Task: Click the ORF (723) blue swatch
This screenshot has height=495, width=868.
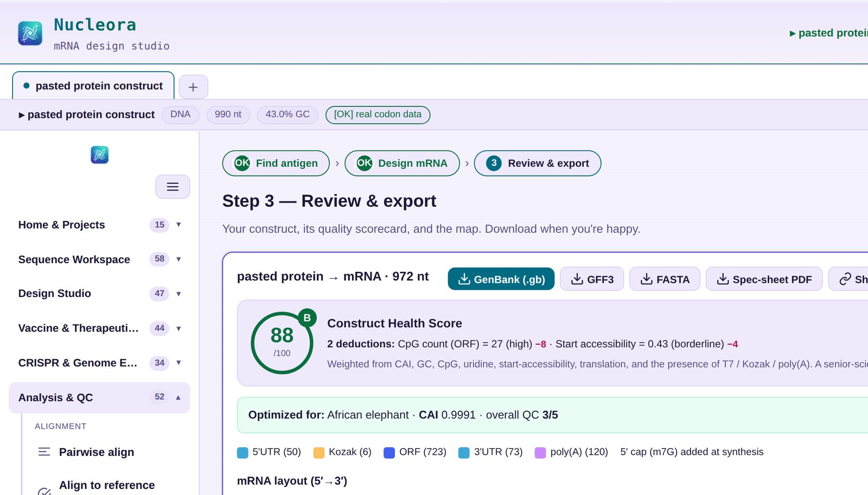Action: tap(389, 453)
